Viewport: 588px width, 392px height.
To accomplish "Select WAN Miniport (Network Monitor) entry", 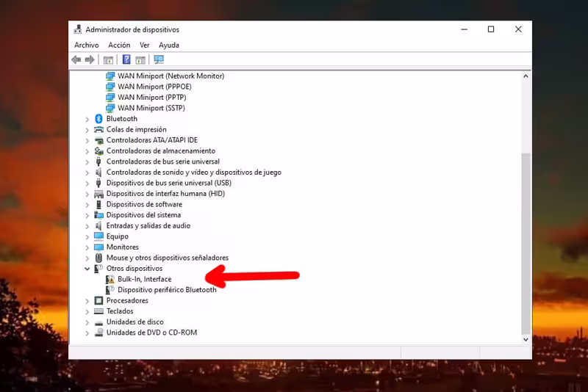I will pyautogui.click(x=171, y=76).
